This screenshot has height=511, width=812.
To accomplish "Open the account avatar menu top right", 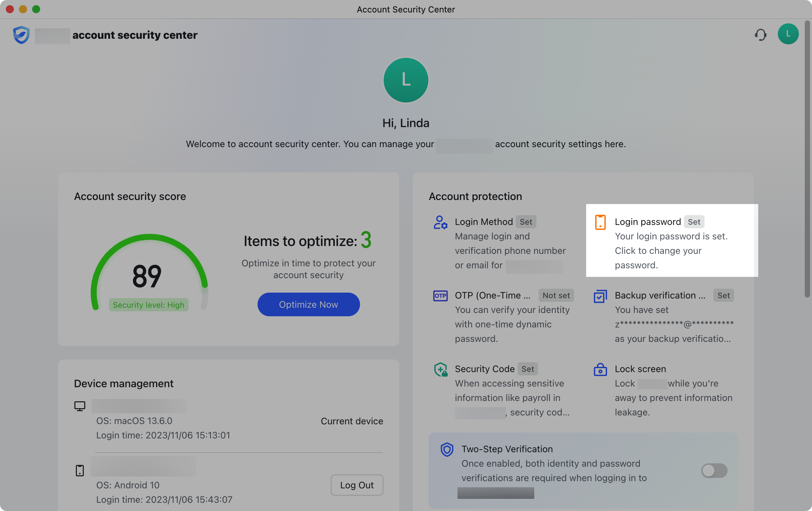I will coord(788,34).
